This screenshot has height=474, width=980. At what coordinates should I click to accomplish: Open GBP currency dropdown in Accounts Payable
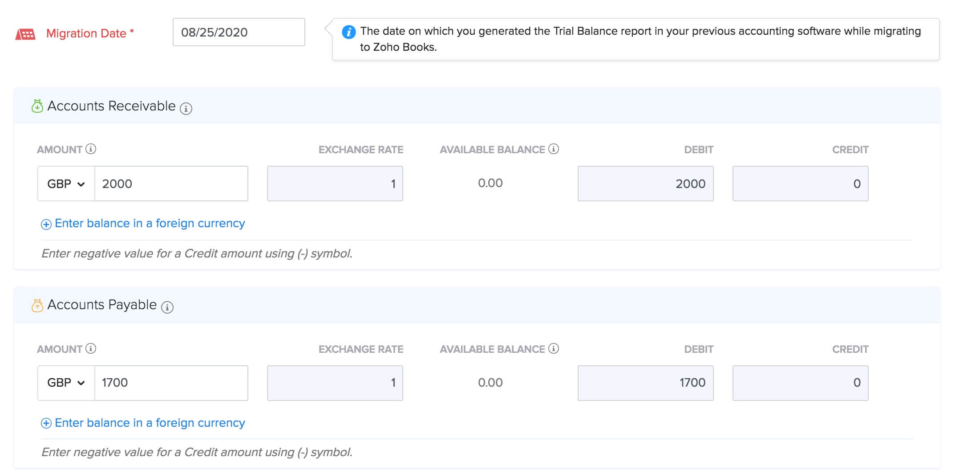(66, 383)
